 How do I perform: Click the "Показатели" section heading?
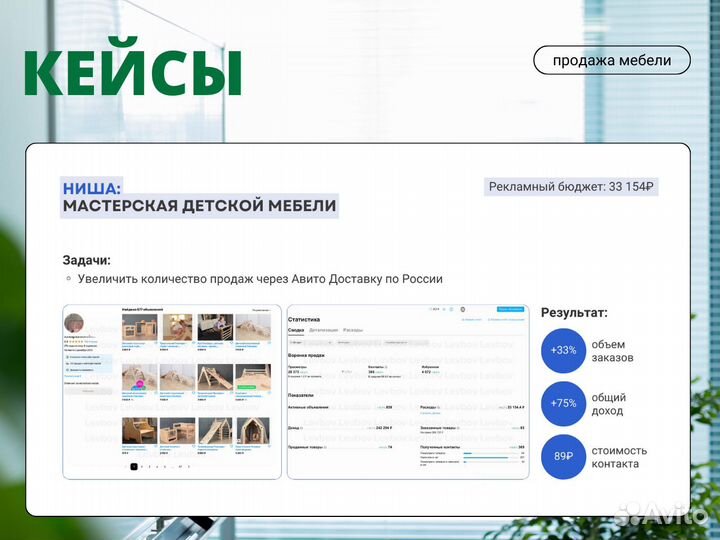(301, 395)
